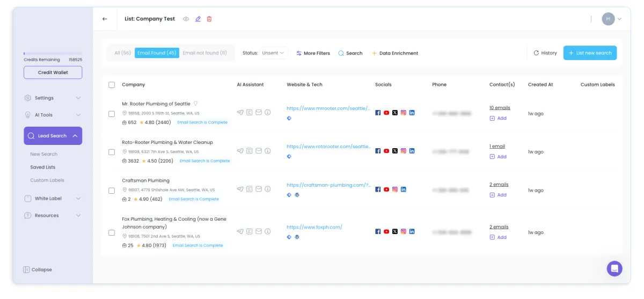
Task: Open Saved Lists in sidebar
Action: pyautogui.click(x=43, y=167)
